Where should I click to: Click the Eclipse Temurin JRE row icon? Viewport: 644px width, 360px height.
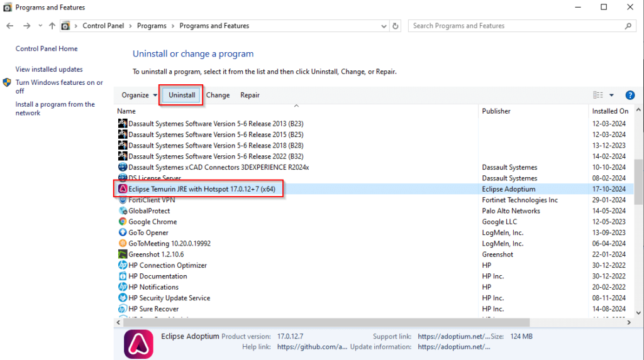point(123,189)
